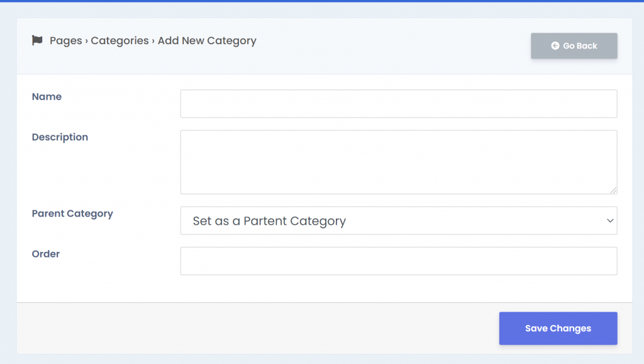Click the separator arrow after Categories

(x=153, y=41)
